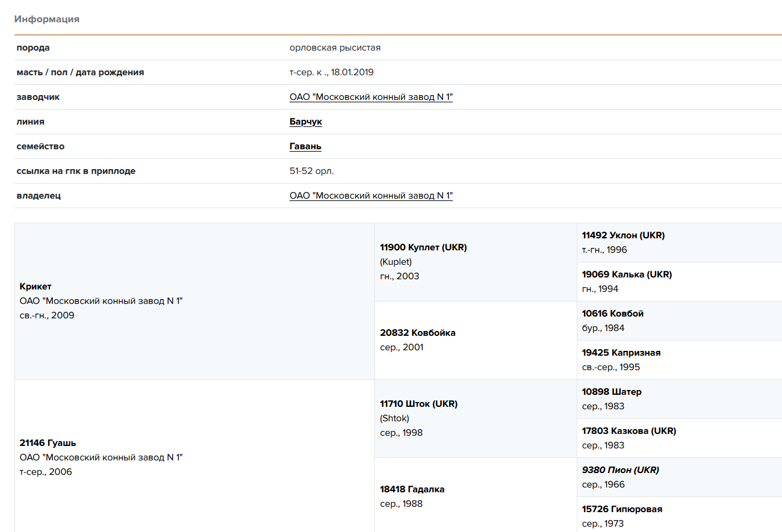Select 17803 Казкова (UKR) entry
This screenshot has height=532, width=782.
coord(628,431)
